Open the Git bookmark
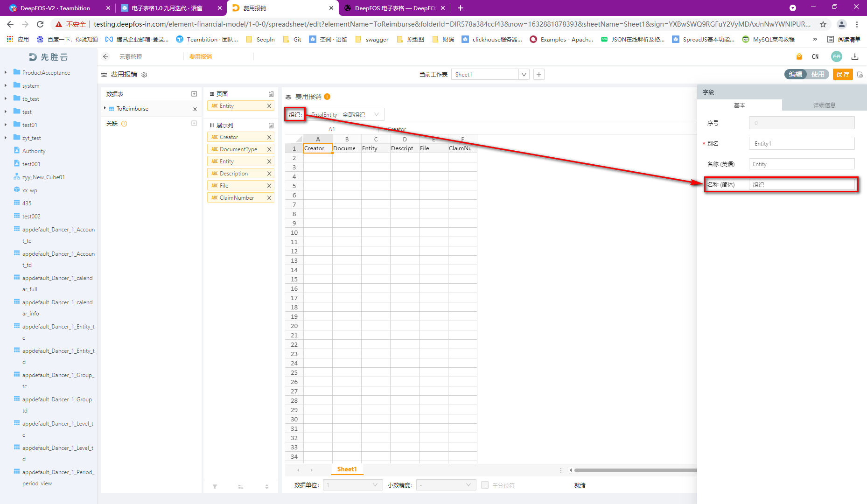The height and width of the screenshot is (504, 867). 293,39
